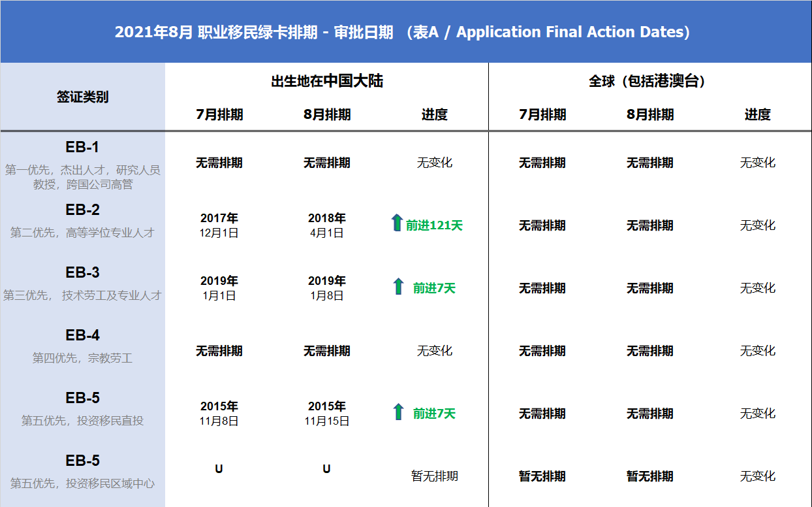Select the 全球（包括港澳台） group header
Viewport: 812px width, 507px height.
(649, 81)
